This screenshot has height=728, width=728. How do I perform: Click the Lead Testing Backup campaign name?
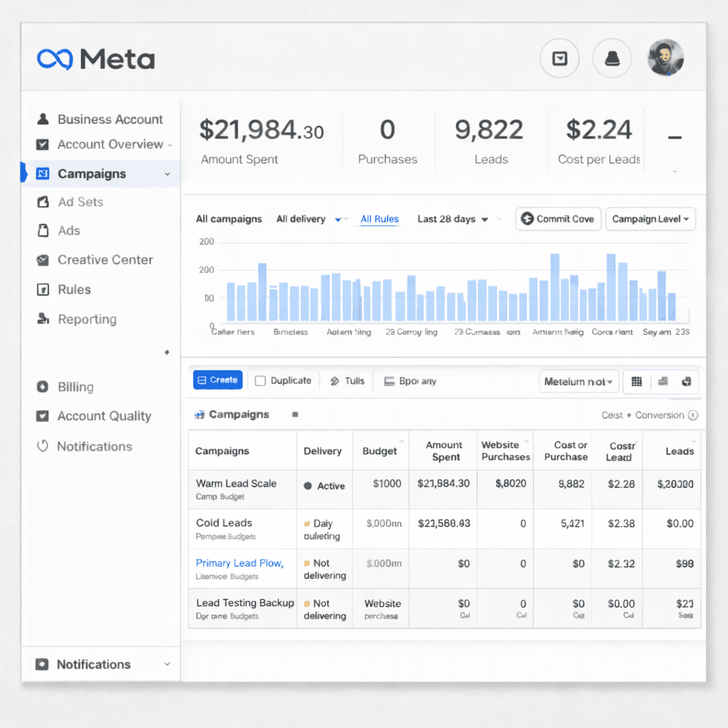245,603
